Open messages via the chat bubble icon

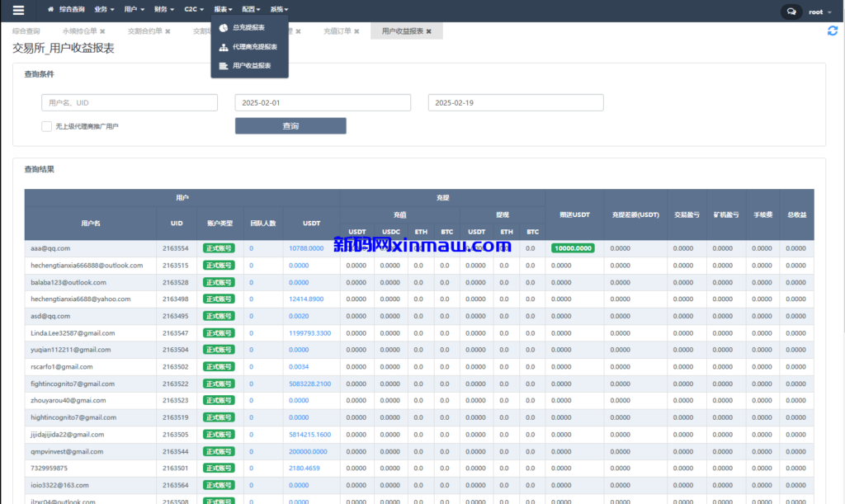coord(791,11)
